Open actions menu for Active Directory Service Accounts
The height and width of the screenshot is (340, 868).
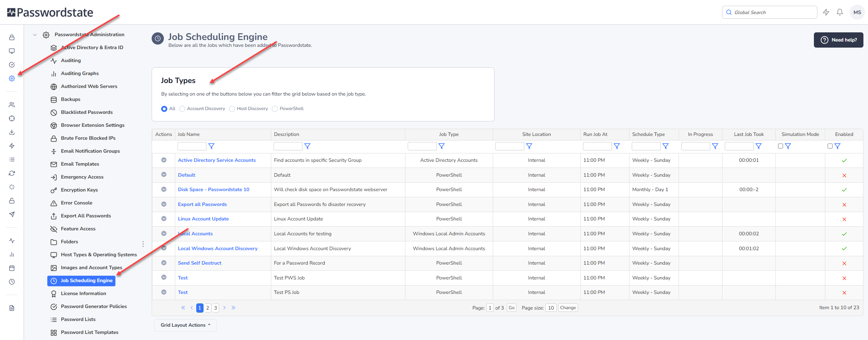[164, 160]
